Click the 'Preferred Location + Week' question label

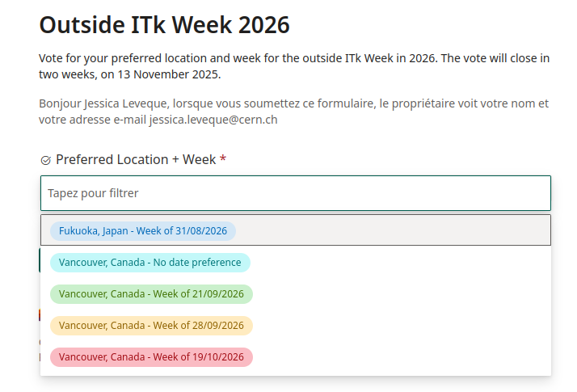coord(136,160)
